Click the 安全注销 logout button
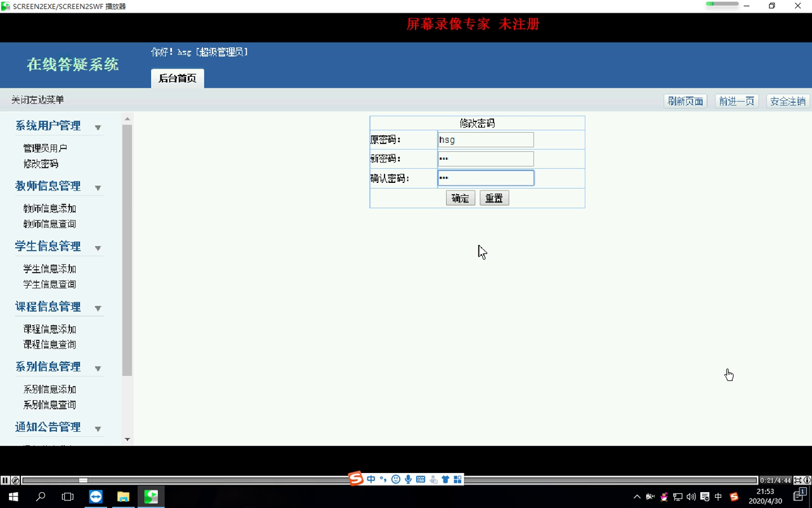Screen dimensions: 812x508 coord(787,101)
